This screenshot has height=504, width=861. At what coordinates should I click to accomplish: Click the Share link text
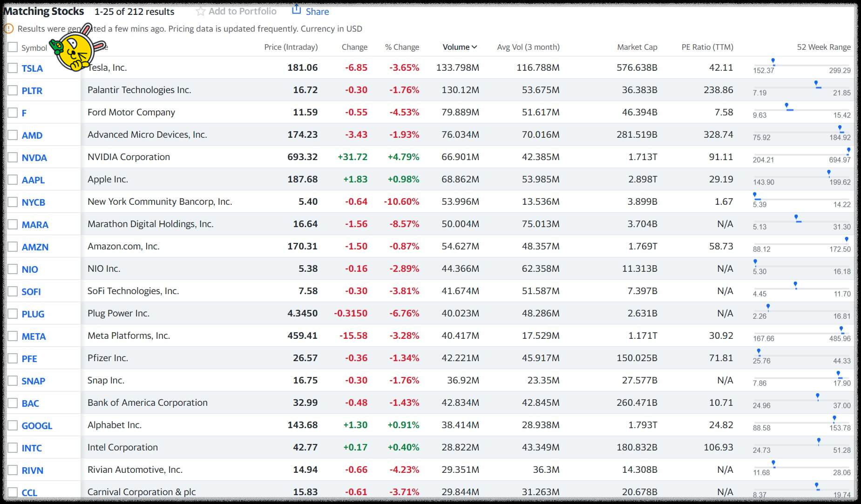(x=318, y=12)
